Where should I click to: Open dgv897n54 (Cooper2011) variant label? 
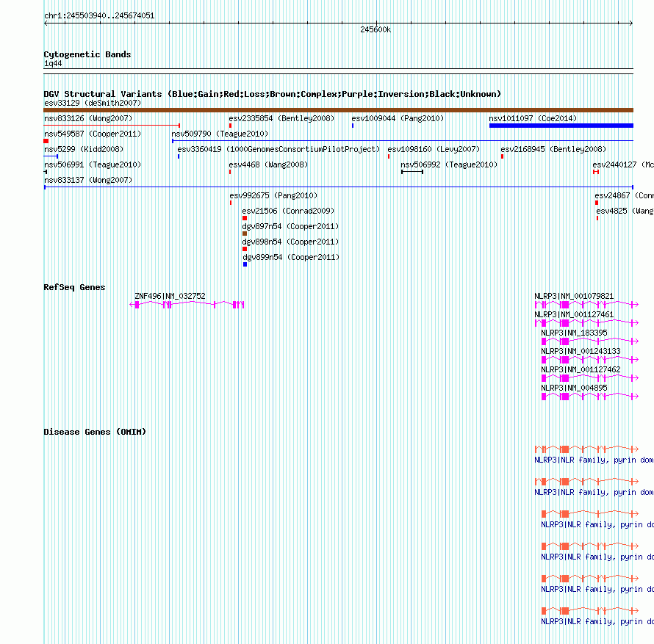(x=290, y=226)
